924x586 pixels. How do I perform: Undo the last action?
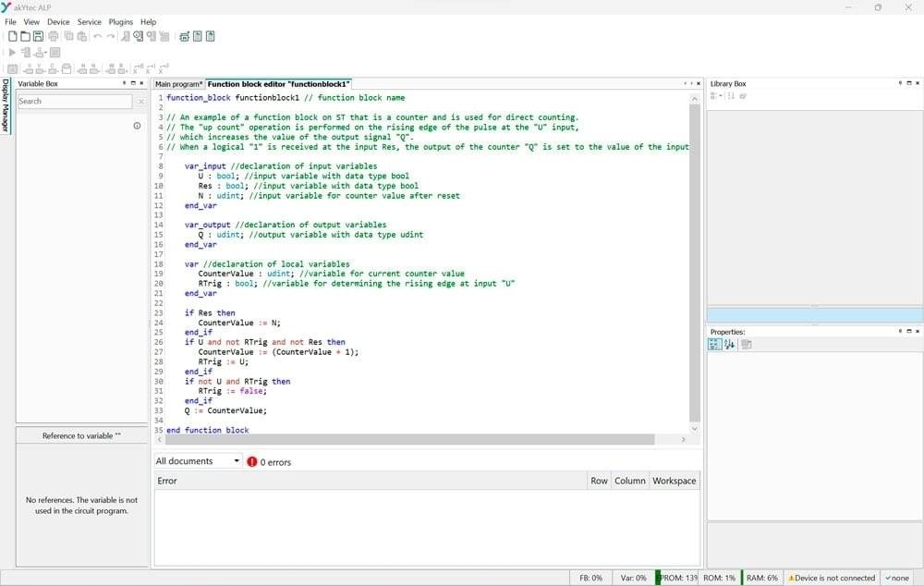coord(98,35)
